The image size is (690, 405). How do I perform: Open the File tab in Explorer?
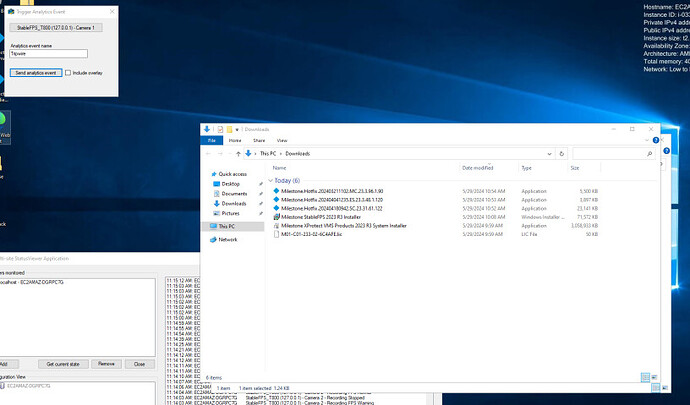(x=212, y=140)
